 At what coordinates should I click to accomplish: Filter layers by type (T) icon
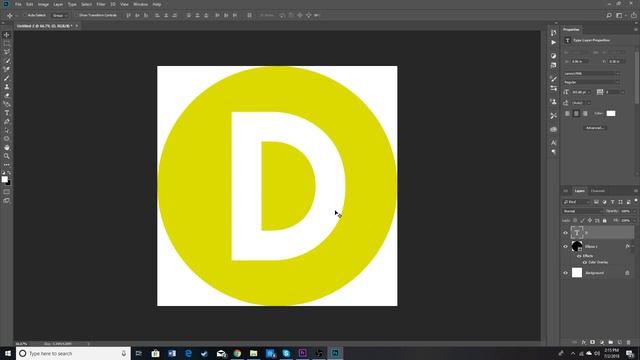click(x=612, y=202)
